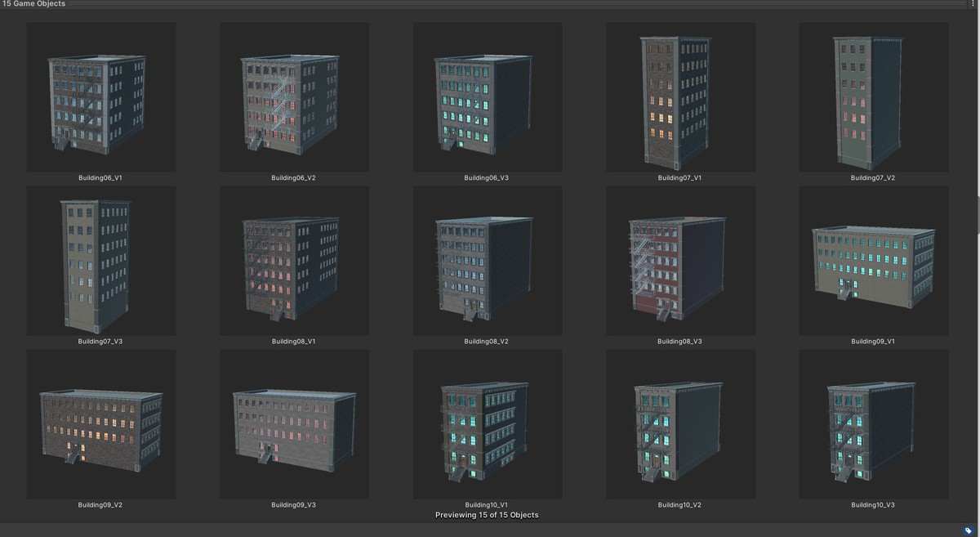
Task: Open the Building06_V3 game object preview
Action: click(487, 96)
